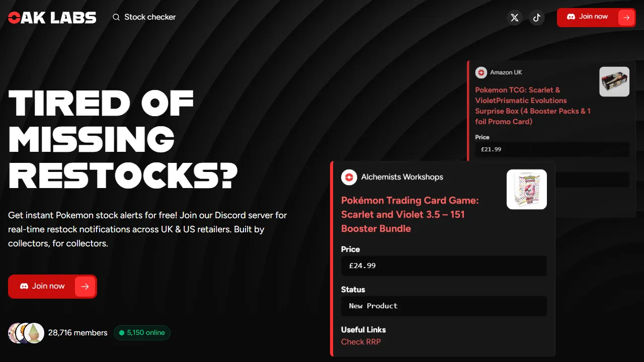The height and width of the screenshot is (362, 644).
Task: Click the 151 Booster Bundle product thumbnail
Action: tap(526, 189)
